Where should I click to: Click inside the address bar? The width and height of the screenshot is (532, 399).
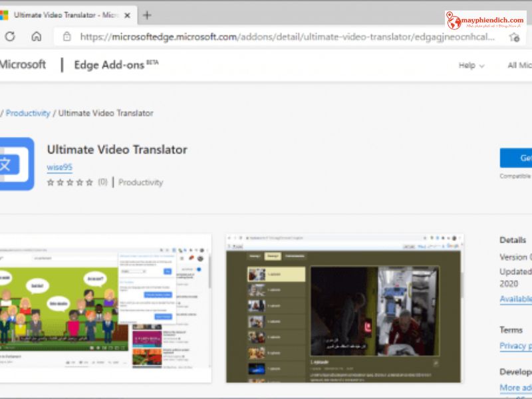coord(266,38)
